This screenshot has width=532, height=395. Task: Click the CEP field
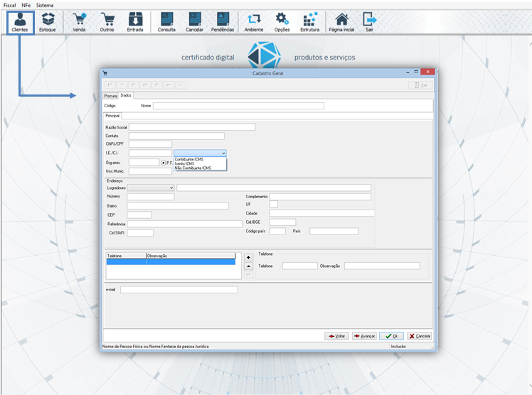139,215
